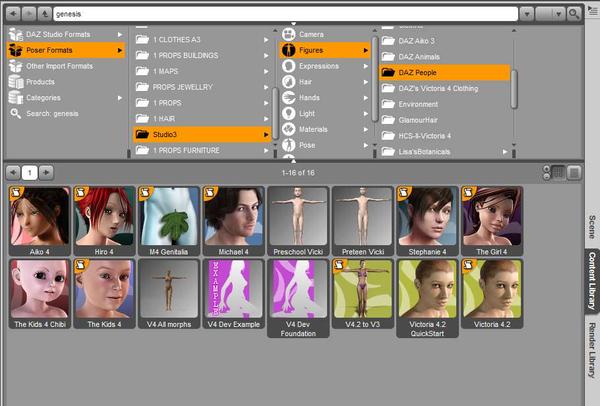The width and height of the screenshot is (600, 406).
Task: Click the GlamourHair folder icon
Action: click(x=388, y=120)
